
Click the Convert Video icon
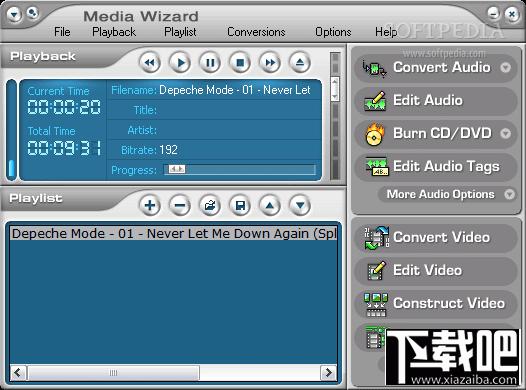pyautogui.click(x=377, y=237)
